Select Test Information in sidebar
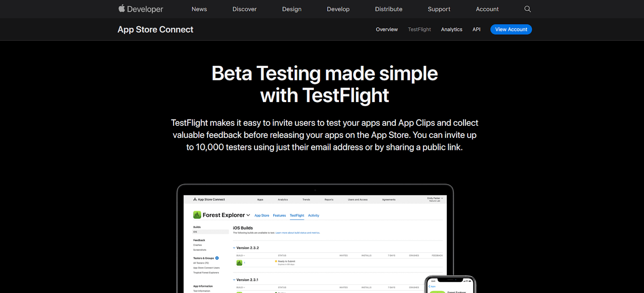Screen dimensions: 644x293 pyautogui.click(x=202, y=291)
